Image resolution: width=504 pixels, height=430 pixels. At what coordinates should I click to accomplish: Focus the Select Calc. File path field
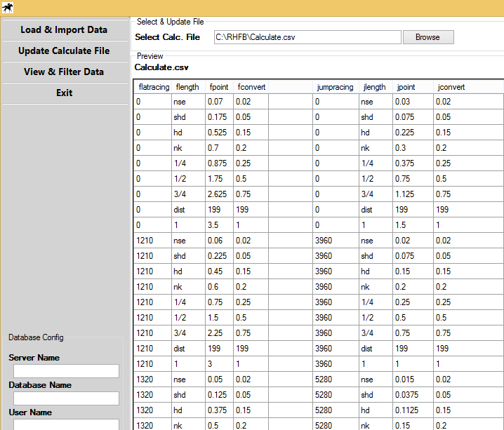[307, 37]
